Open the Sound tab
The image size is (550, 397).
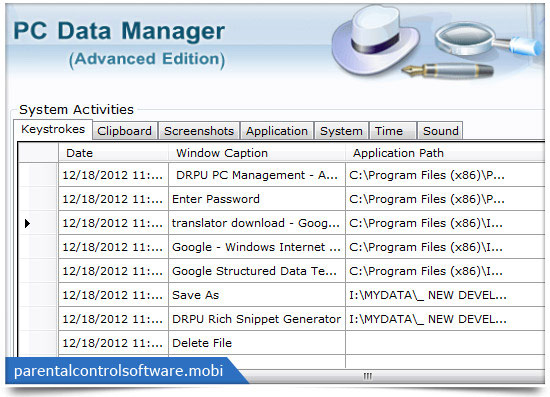[x=441, y=131]
